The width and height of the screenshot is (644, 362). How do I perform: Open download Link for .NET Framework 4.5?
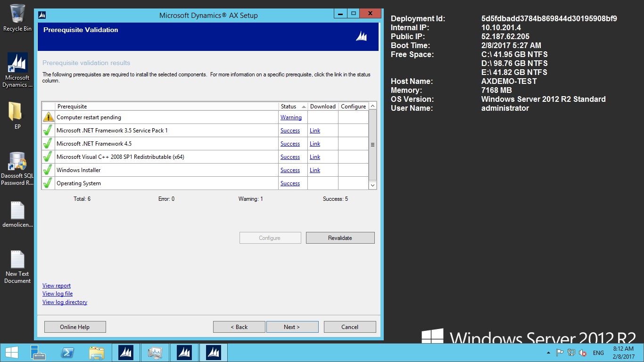pyautogui.click(x=315, y=144)
